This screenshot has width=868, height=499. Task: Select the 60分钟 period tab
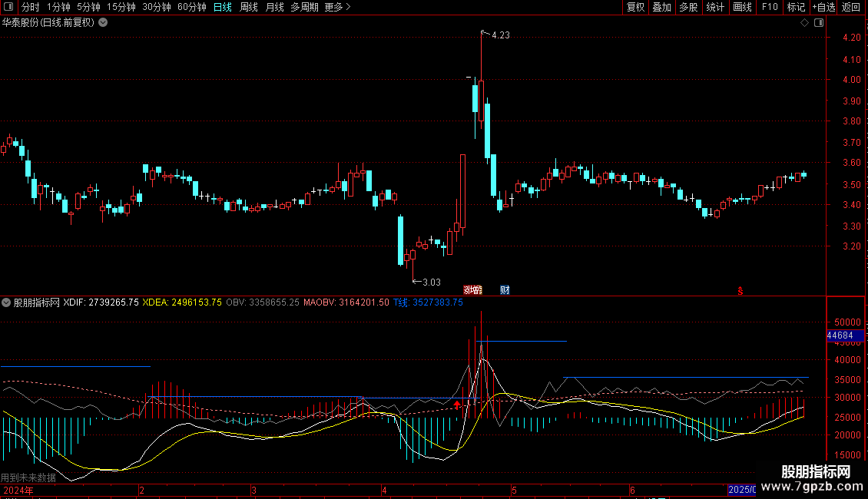tap(191, 7)
